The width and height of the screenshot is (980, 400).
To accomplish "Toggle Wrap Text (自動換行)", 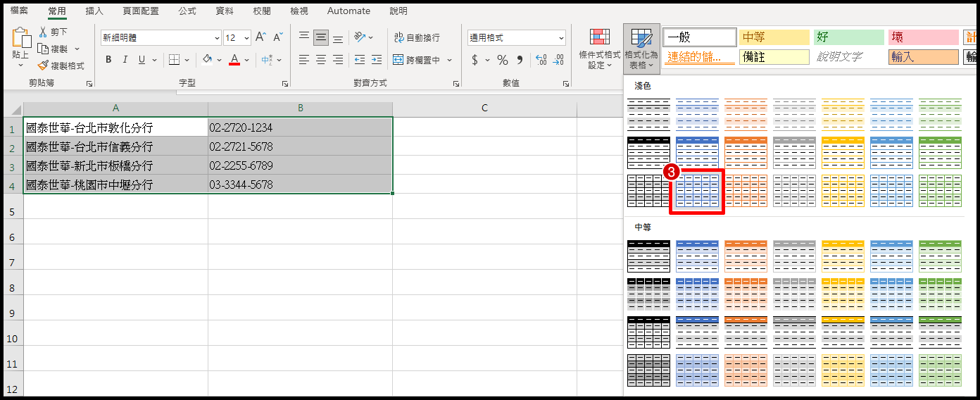I will pyautogui.click(x=417, y=37).
